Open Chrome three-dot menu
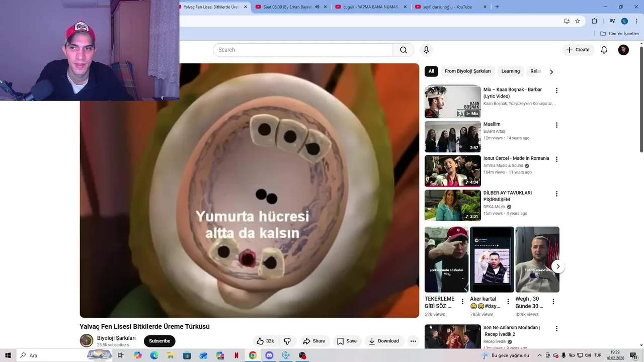Viewport: 644px width, 362px height. 636,21
